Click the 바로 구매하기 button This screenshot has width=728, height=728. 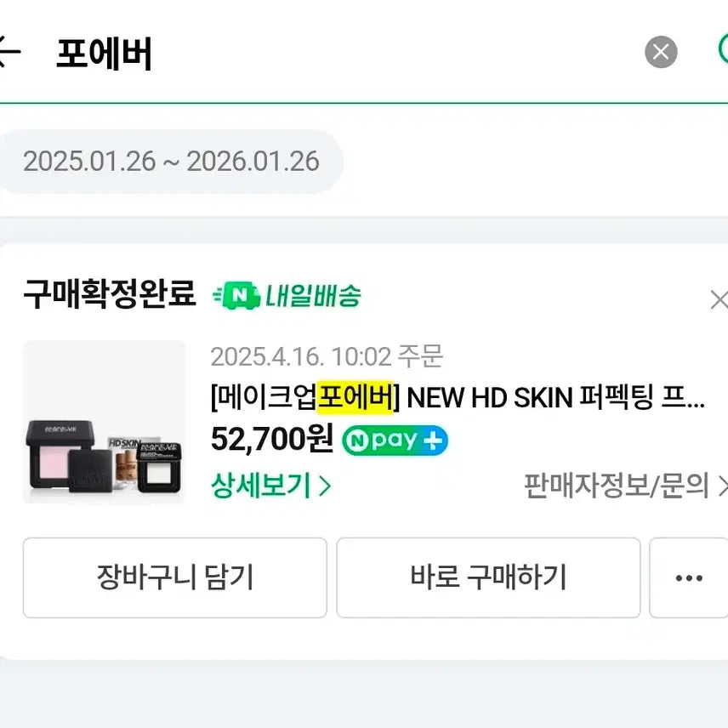point(488,578)
